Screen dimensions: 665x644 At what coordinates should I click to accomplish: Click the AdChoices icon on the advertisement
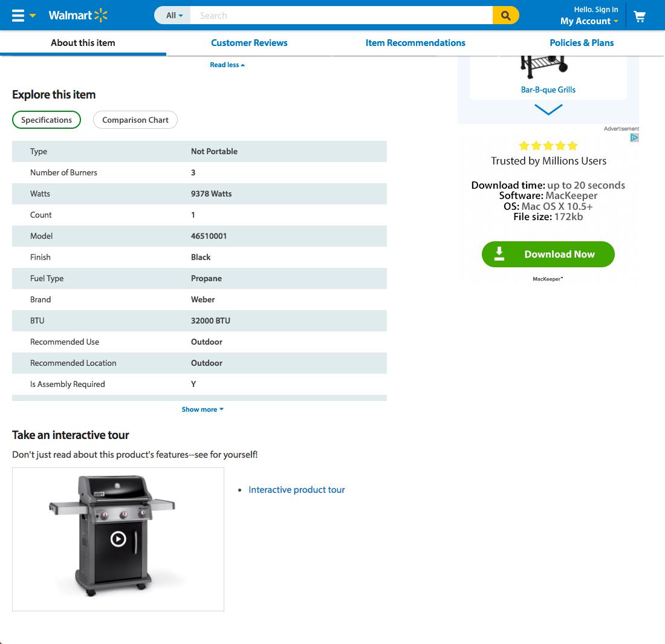click(634, 137)
